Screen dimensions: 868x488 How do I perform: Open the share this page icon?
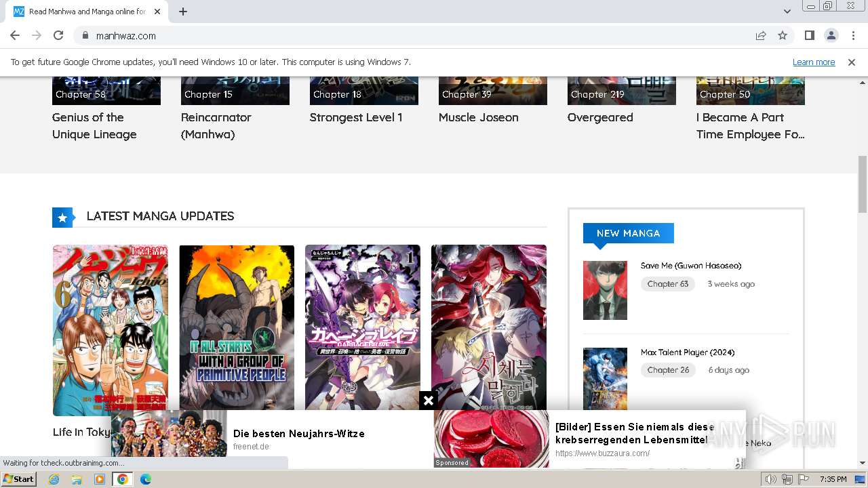[x=761, y=35]
